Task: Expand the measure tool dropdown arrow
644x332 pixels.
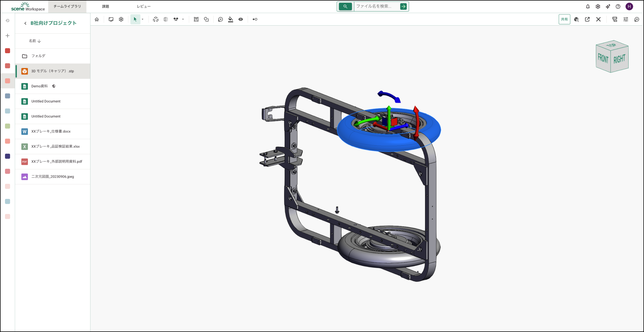Action: tap(183, 19)
